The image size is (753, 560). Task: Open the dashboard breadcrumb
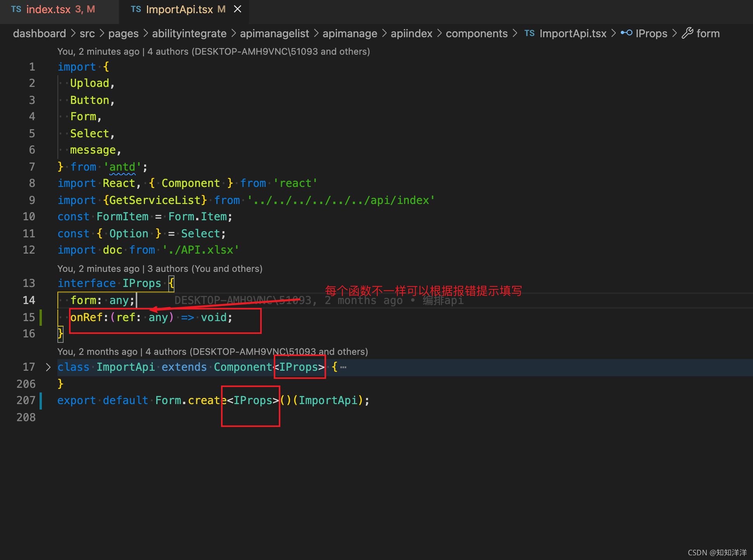click(x=39, y=34)
